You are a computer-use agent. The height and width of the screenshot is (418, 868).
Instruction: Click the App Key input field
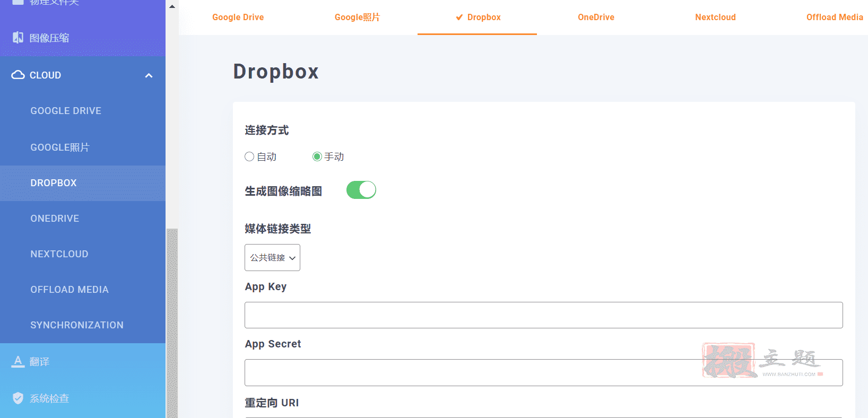544,315
